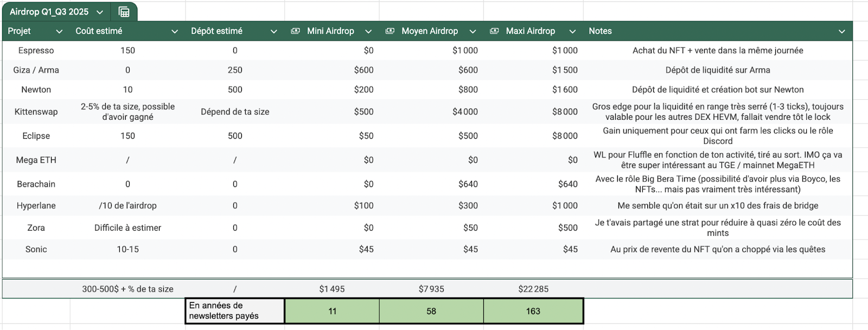This screenshot has width=868, height=330.
Task: Select the Espresso project cell
Action: [36, 50]
